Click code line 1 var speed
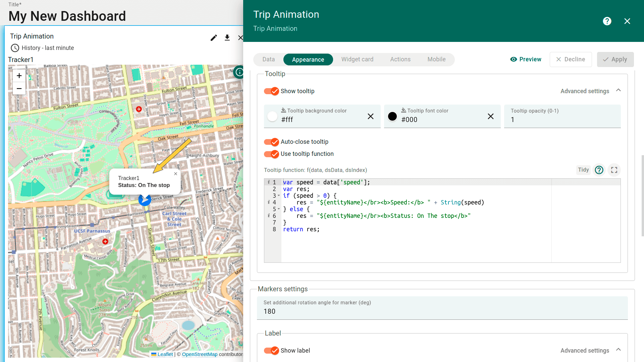Image resolution: width=644 pixels, height=362 pixels. pos(326,182)
